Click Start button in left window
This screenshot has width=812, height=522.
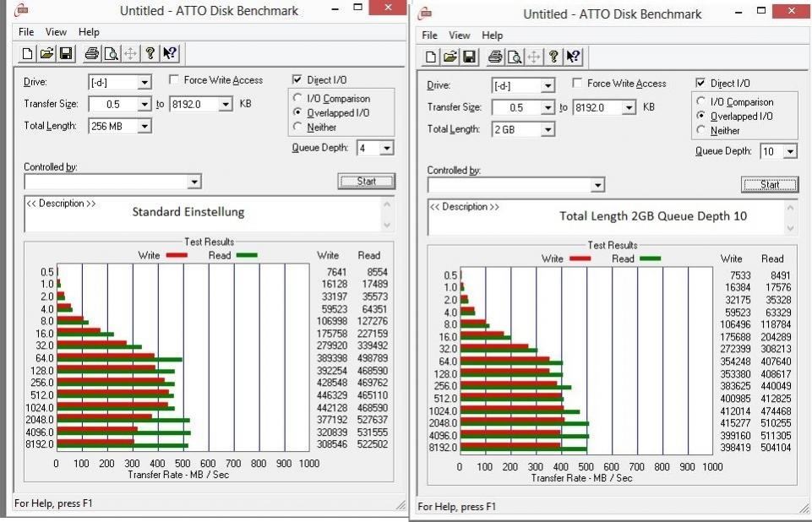(x=366, y=182)
